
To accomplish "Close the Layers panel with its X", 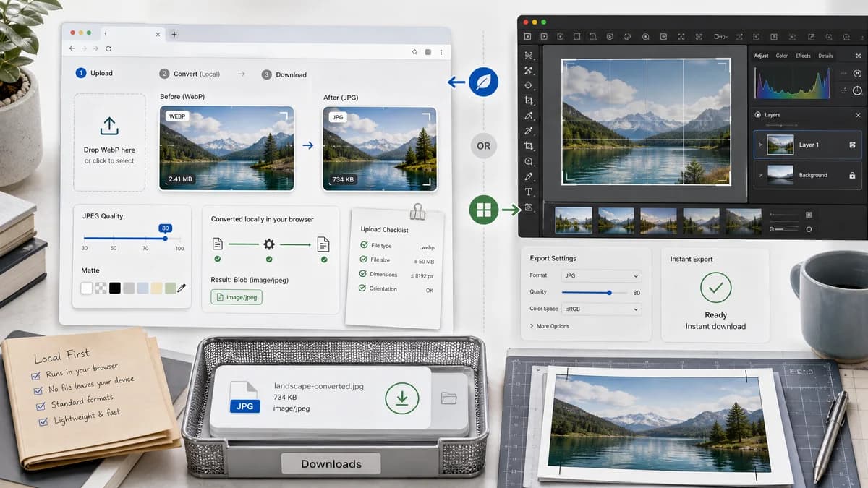I will click(x=859, y=115).
